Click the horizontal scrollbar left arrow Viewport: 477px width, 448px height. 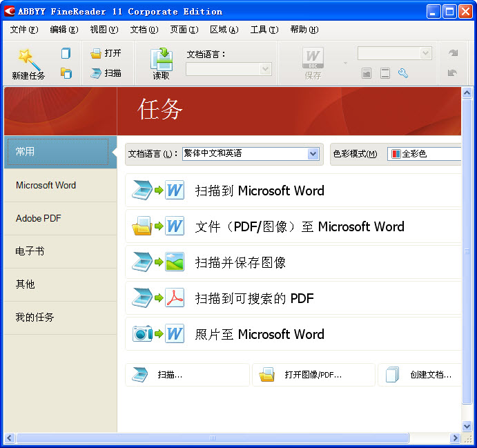point(9,438)
